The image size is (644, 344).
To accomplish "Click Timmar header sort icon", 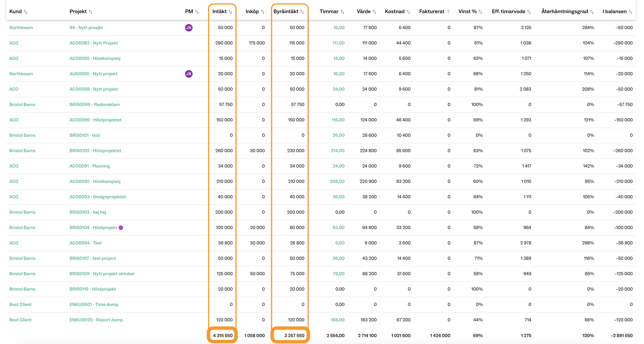I will pyautogui.click(x=342, y=12).
